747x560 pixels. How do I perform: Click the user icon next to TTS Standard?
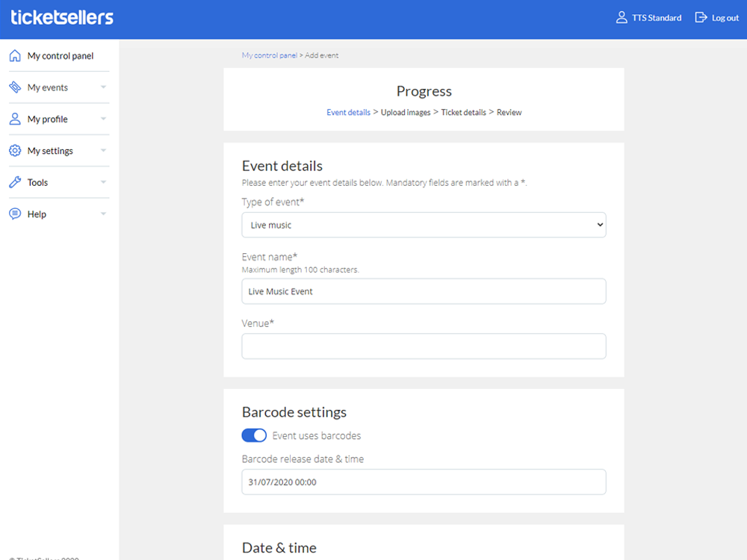(622, 17)
